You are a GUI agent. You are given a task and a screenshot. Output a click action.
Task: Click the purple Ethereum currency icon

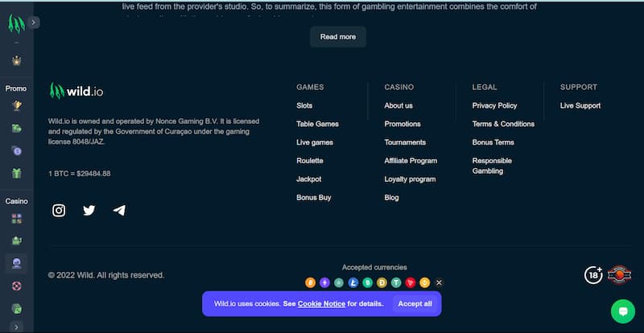(324, 282)
